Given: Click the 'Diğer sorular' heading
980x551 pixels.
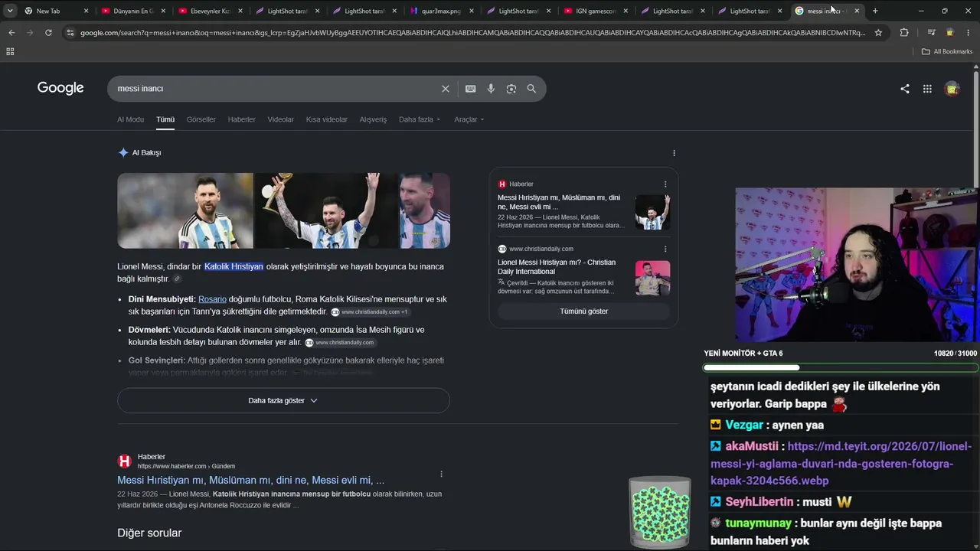Looking at the screenshot, I should [x=149, y=533].
